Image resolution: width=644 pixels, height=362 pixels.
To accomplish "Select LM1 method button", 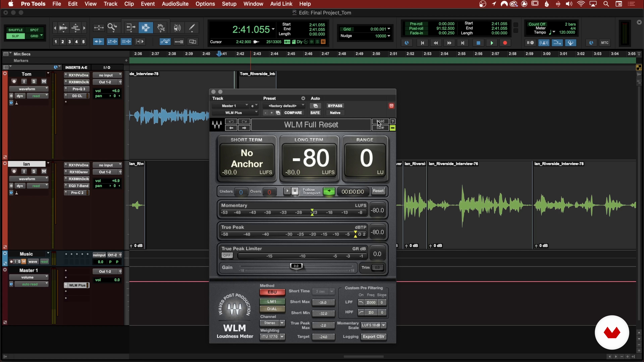I will point(272,301).
